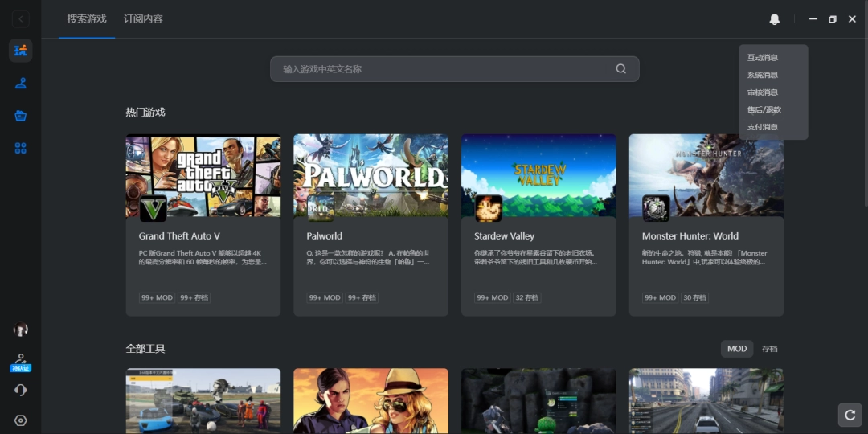The width and height of the screenshot is (868, 434).
Task: Open the headset customer support icon
Action: (x=21, y=390)
